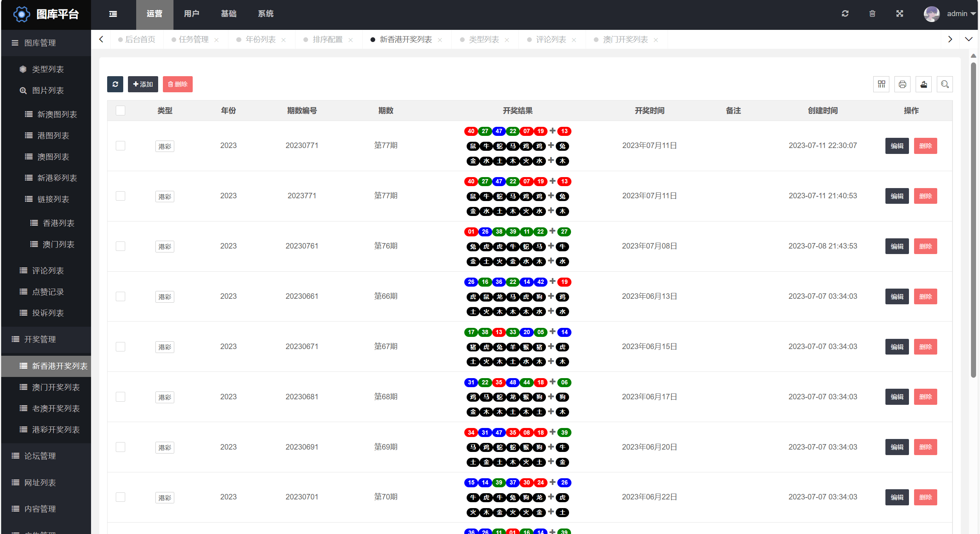Toggle fullscreen with the expand icon

click(x=900, y=14)
